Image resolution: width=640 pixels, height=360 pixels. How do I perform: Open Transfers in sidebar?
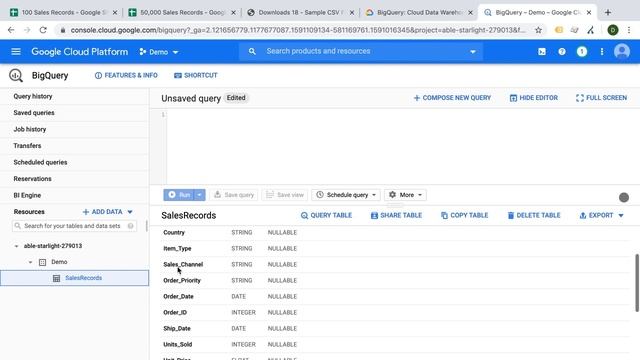pyautogui.click(x=27, y=146)
